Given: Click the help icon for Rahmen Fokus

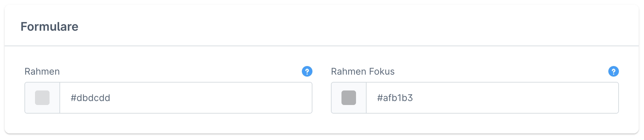Looking at the screenshot, I should pos(613,71).
